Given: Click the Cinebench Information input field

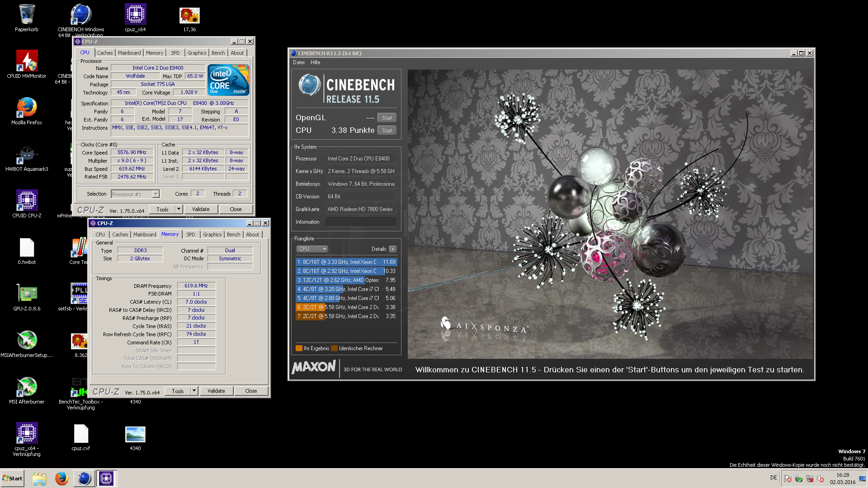Looking at the screenshot, I should (x=361, y=222).
